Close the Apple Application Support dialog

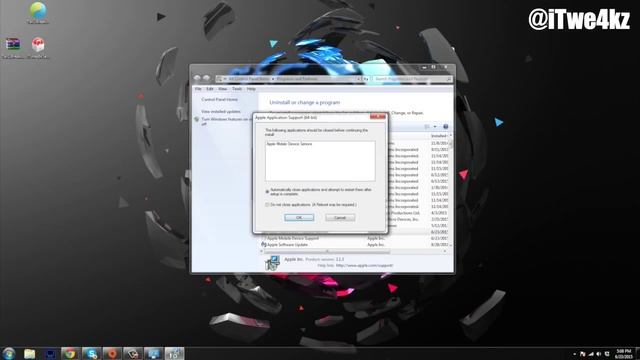pyautogui.click(x=378, y=117)
